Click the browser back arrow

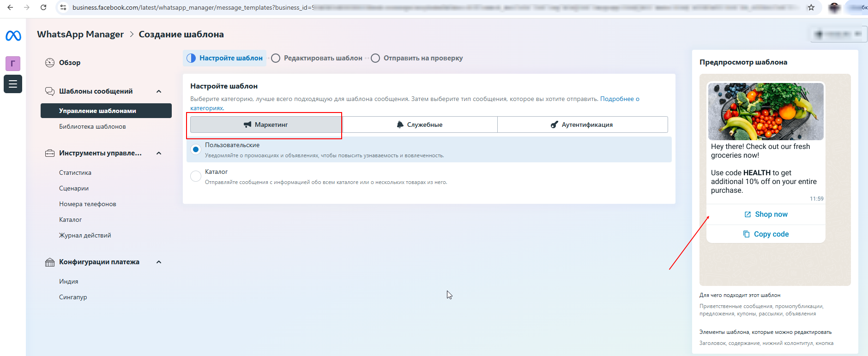pyautogui.click(x=10, y=7)
